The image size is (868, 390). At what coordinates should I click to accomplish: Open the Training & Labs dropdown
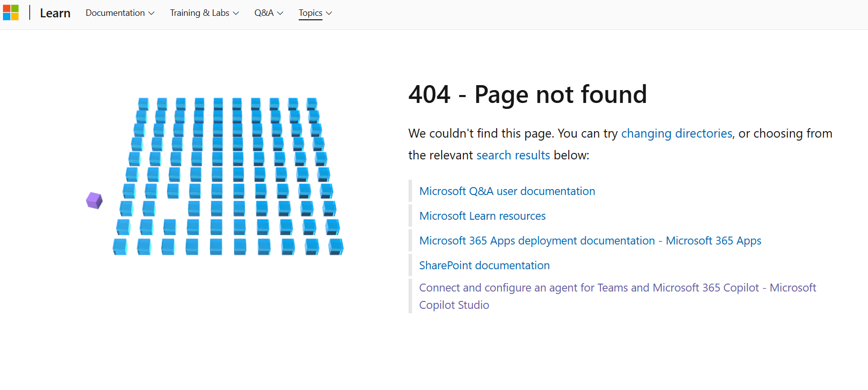205,13
